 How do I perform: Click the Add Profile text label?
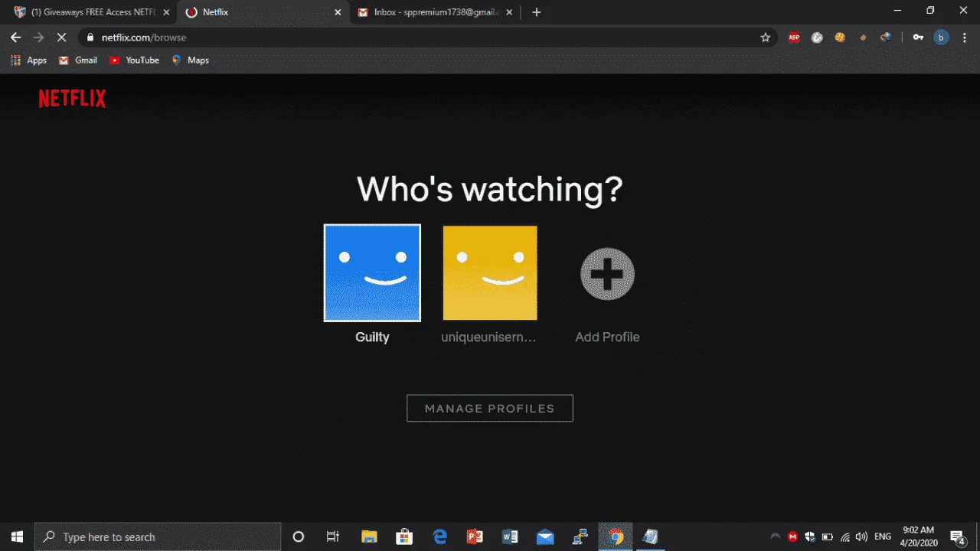(607, 337)
